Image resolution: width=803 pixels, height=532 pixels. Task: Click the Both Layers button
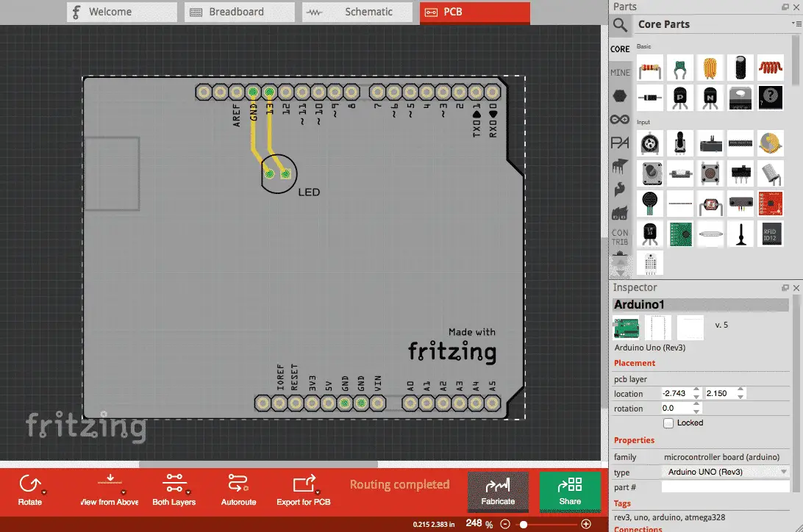pyautogui.click(x=174, y=490)
